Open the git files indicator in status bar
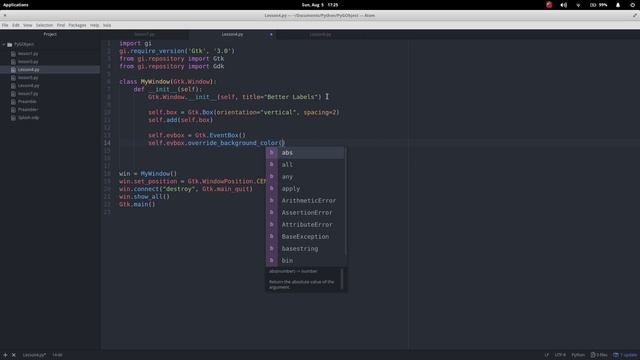Screen dimensions: 640x360 click(599, 355)
